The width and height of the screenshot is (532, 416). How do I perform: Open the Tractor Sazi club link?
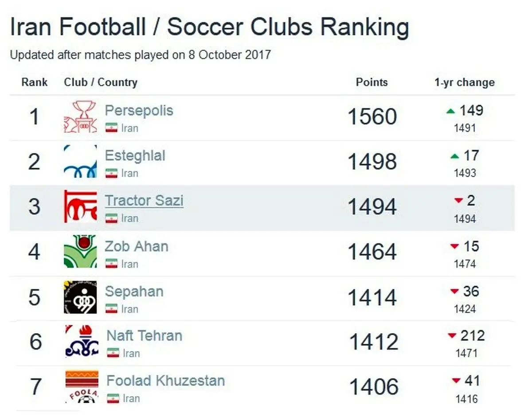(144, 201)
